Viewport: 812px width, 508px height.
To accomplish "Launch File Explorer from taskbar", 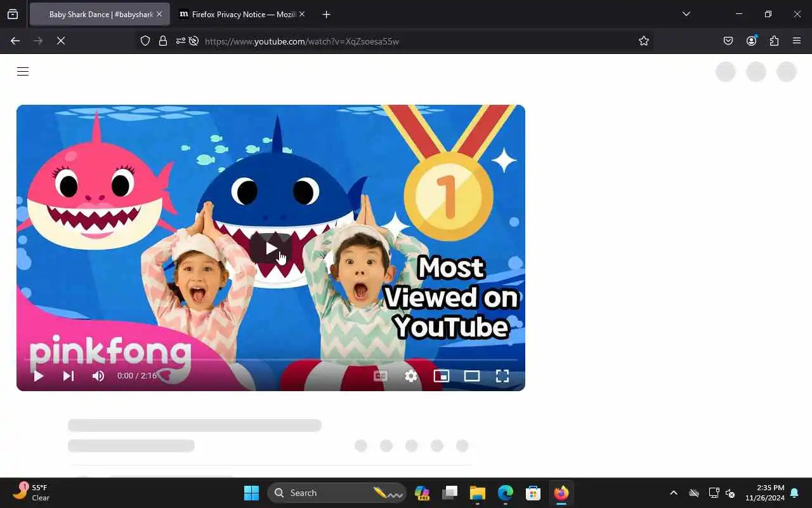I will 477,493.
